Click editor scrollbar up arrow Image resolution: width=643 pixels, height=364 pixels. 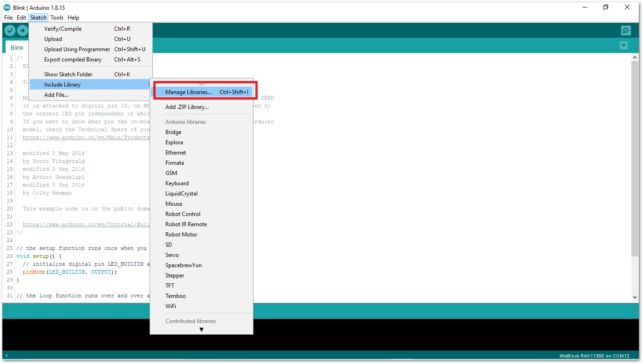tap(635, 57)
